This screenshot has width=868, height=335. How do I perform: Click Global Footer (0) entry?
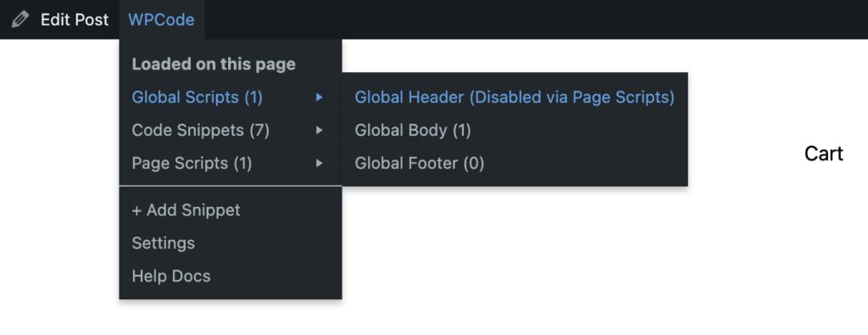click(x=515, y=164)
